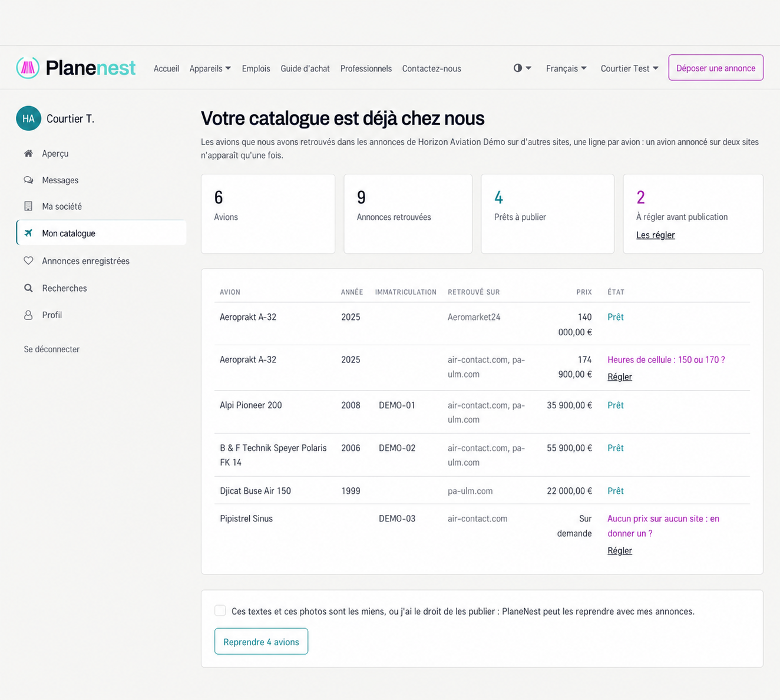Click the Alpi Pioneer 200 aircraft name
This screenshot has height=700, width=780.
(x=251, y=405)
